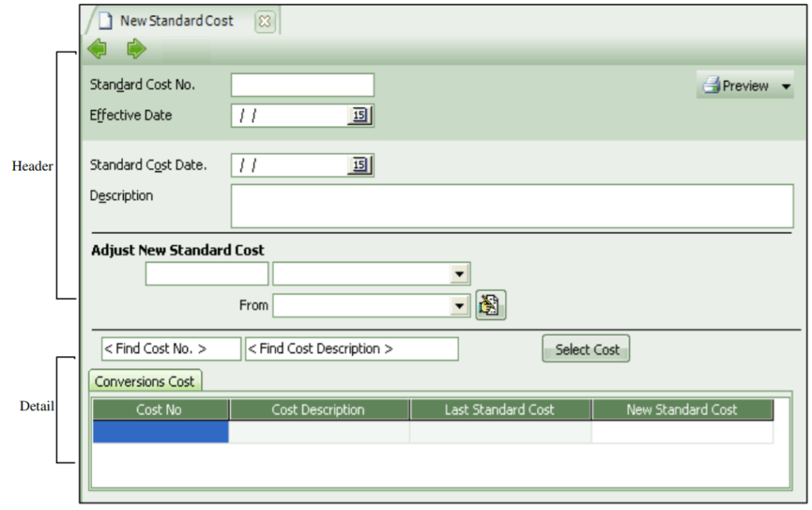Screen dimensions: 812x510
Task: Close the New Standard Cost tab
Action: (x=265, y=21)
